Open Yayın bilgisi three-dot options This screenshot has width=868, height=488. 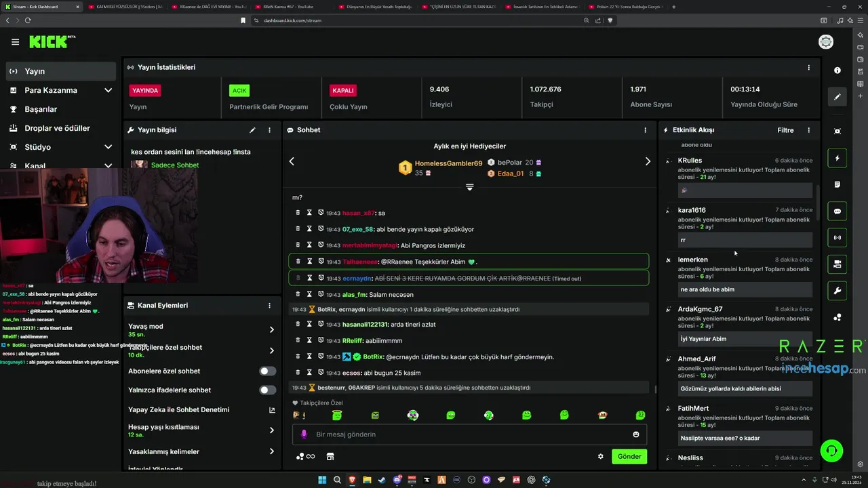pos(269,130)
